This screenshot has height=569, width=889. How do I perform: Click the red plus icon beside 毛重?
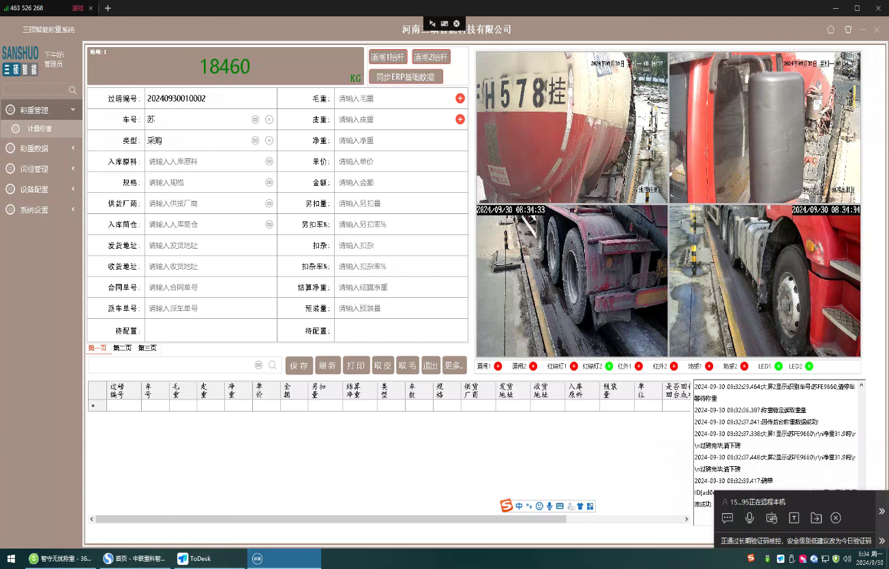[460, 98]
